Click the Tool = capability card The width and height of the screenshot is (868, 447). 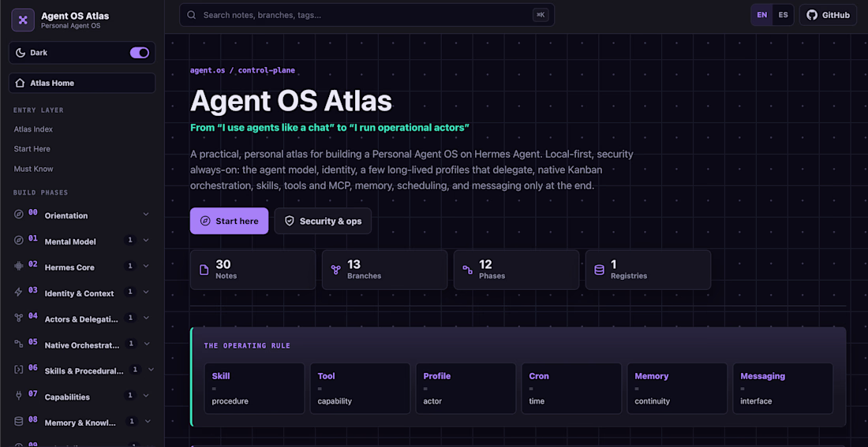[361, 389]
